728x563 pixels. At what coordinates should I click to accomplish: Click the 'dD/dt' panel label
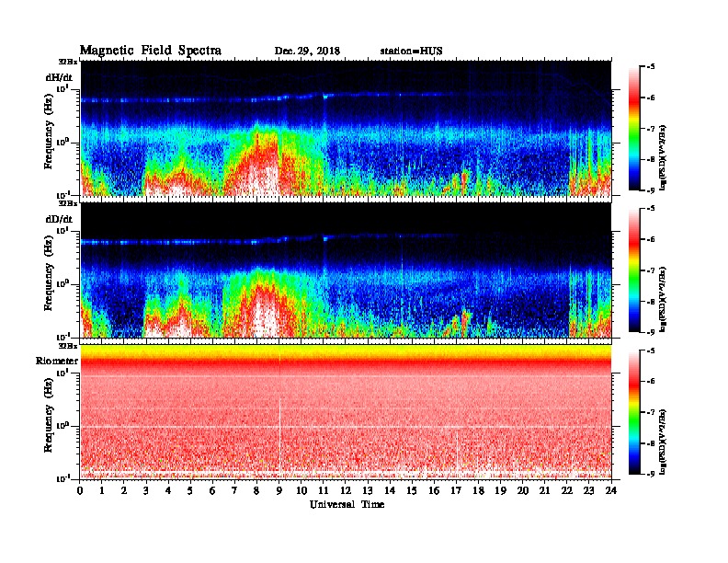[x=59, y=219]
